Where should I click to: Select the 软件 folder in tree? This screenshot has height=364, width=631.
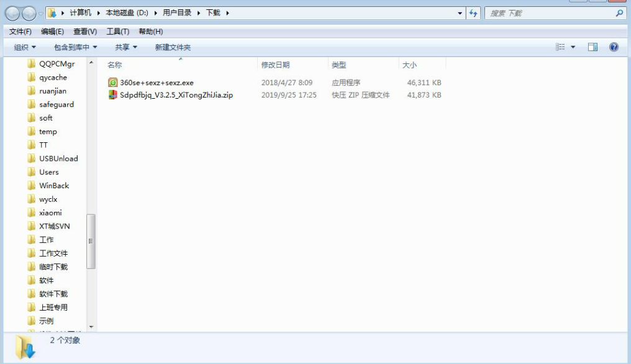click(x=47, y=281)
